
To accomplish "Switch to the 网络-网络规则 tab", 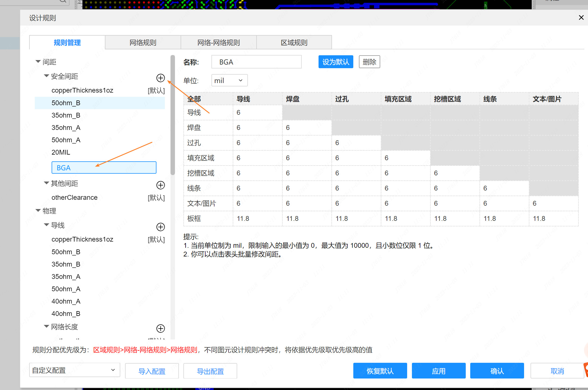I will (x=219, y=43).
